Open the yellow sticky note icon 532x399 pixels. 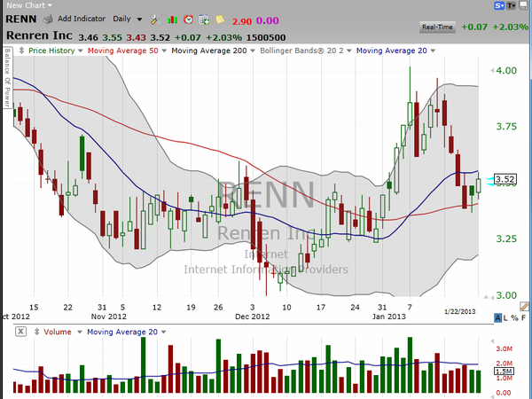pyautogui.click(x=220, y=20)
